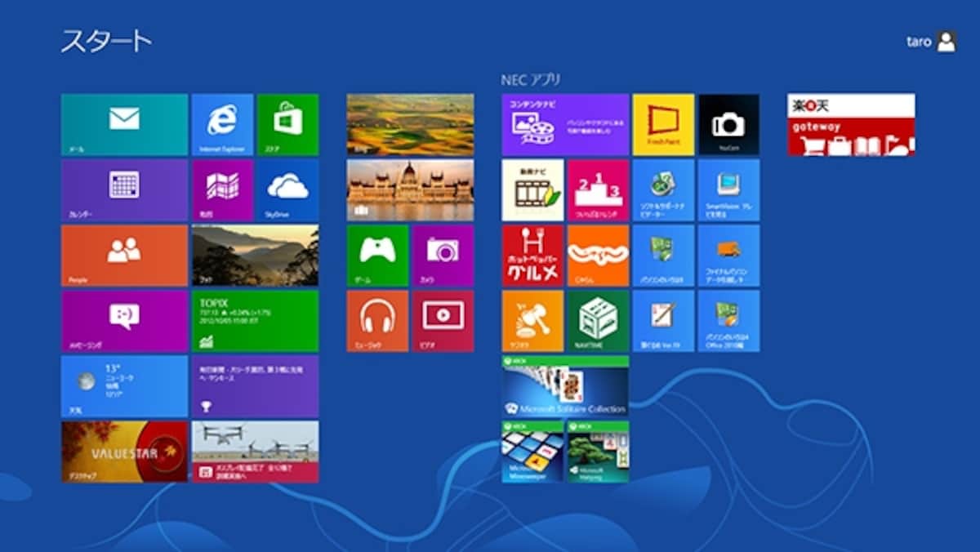Open the Weather tile showing 13°
The height and width of the screenshot is (552, 980).
(124, 385)
